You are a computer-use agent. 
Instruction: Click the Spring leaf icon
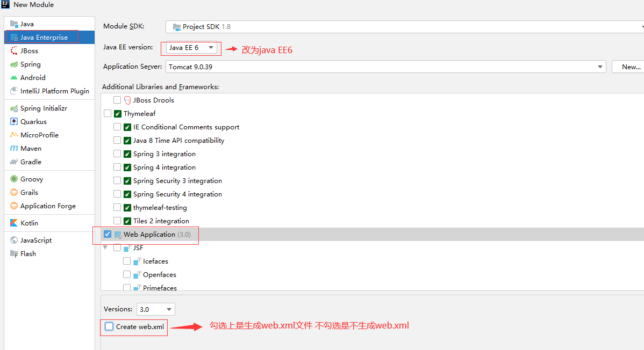(x=14, y=64)
